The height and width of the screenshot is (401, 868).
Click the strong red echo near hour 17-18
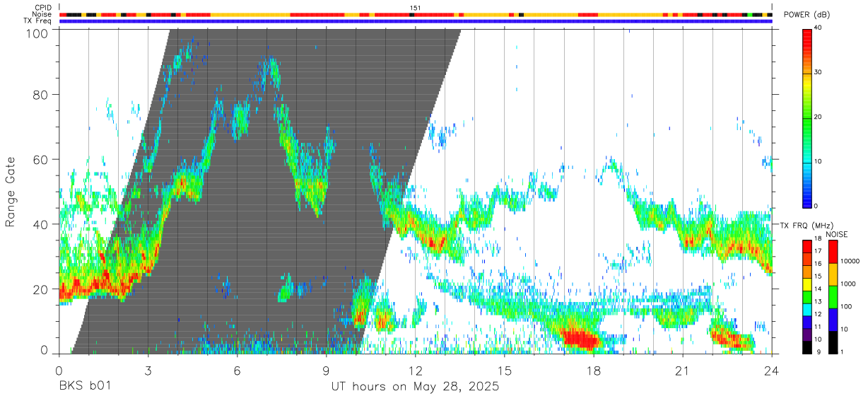pyautogui.click(x=580, y=338)
